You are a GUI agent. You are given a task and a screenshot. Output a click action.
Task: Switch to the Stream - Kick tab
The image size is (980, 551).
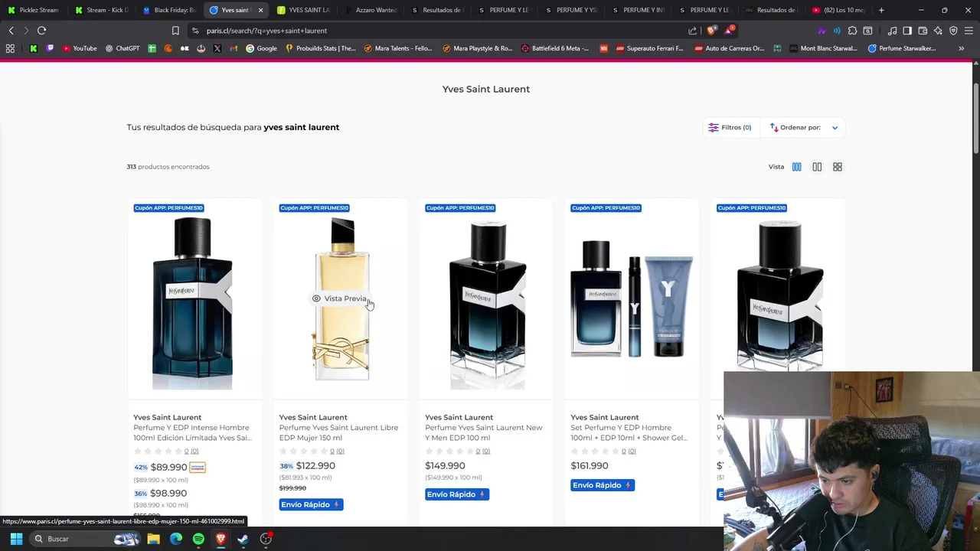[101, 10]
